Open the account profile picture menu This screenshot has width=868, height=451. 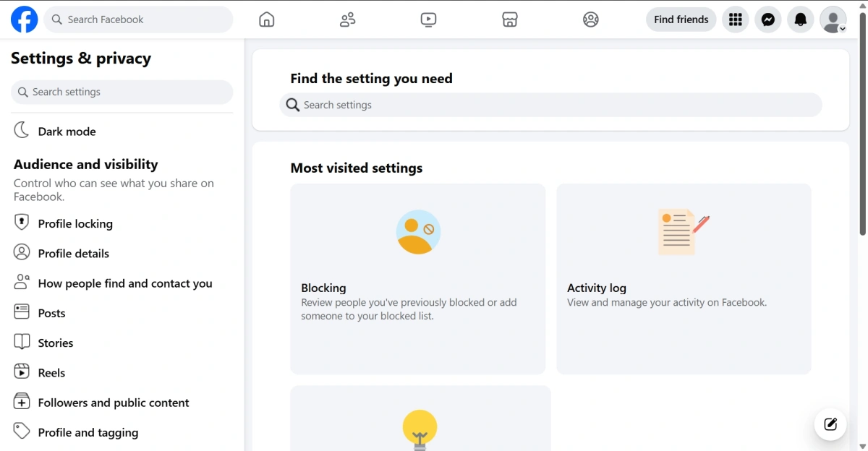pyautogui.click(x=833, y=20)
